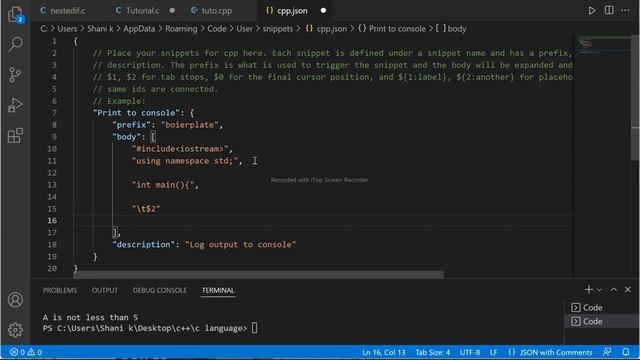Open the Manage gear settings
The height and width of the screenshot is (360, 640).
pos(16,329)
